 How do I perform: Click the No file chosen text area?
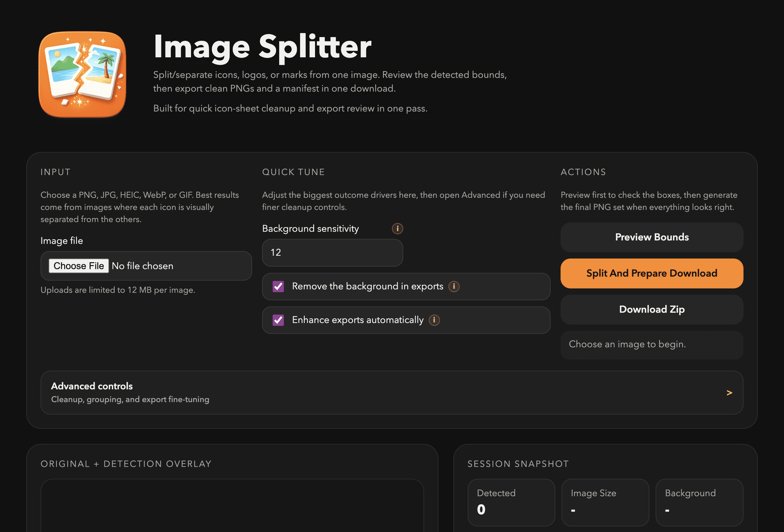pos(142,266)
